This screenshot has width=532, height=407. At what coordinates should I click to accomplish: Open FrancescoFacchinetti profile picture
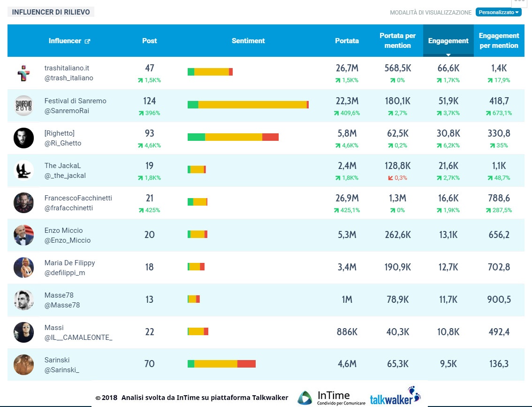(24, 203)
